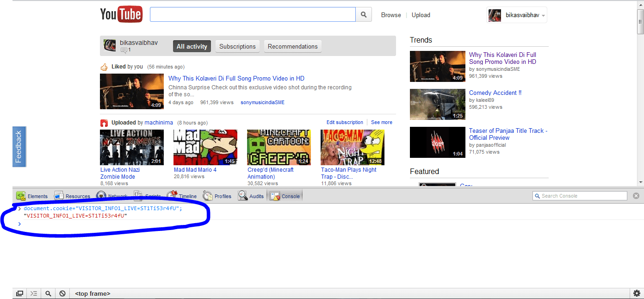Switch to the Resources panel
The height and width of the screenshot is (299, 644).
coord(72,196)
